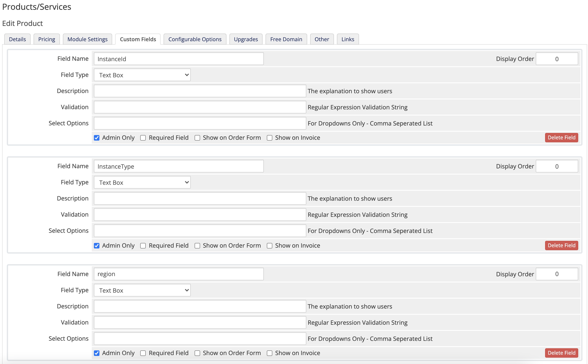Delete the region custom field

pos(561,353)
